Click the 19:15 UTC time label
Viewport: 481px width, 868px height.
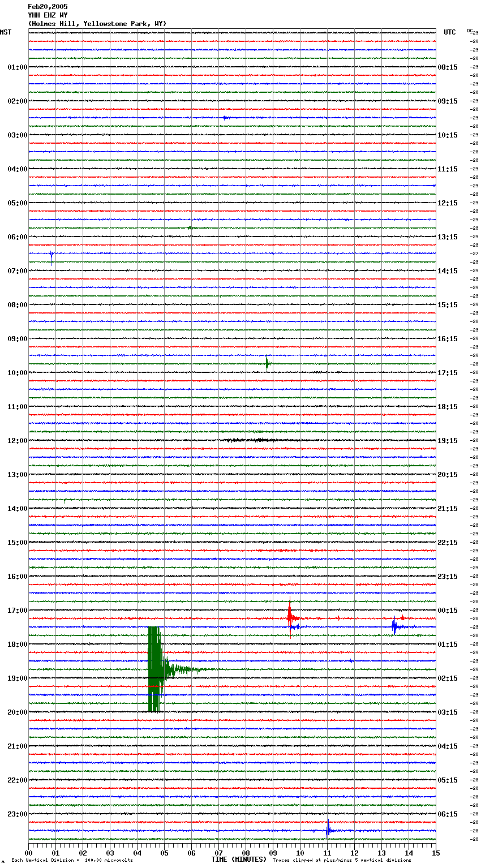click(x=448, y=441)
